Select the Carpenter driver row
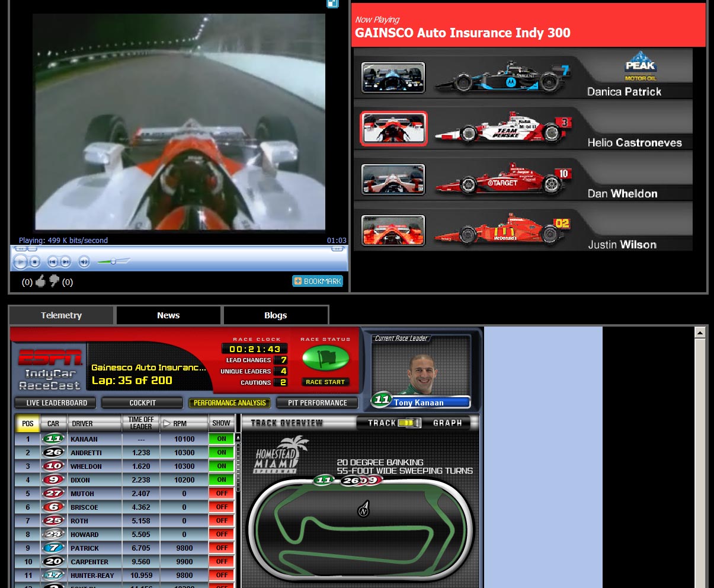Viewport: 714px width, 588px height. (x=125, y=562)
